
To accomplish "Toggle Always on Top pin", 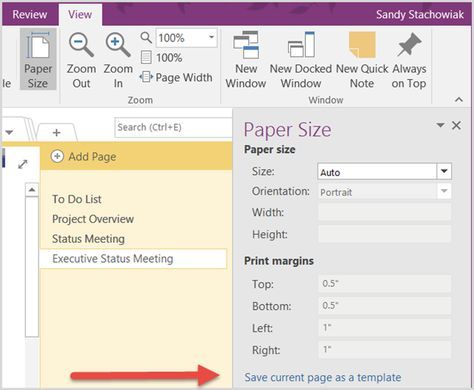I will 409,60.
